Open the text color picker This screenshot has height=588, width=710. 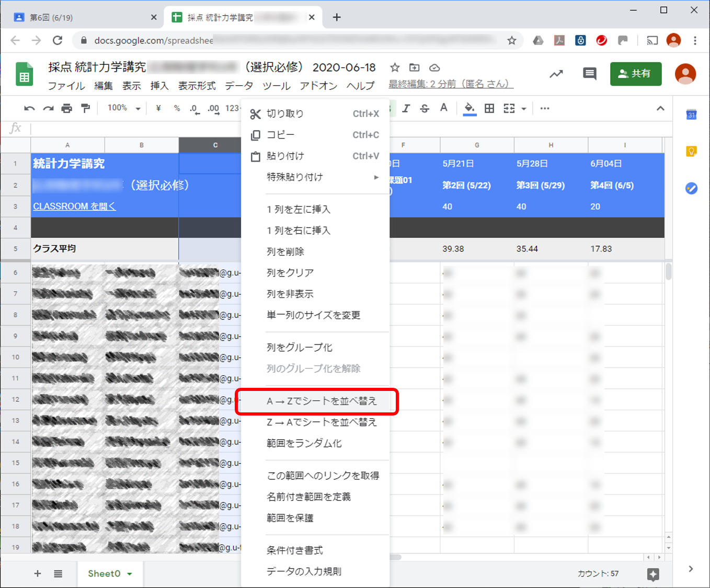443,108
